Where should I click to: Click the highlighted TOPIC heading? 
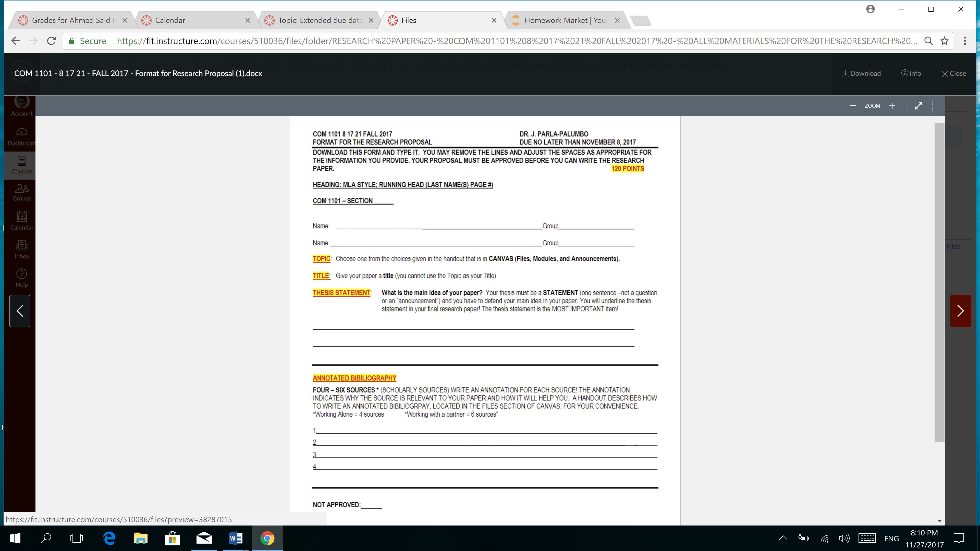pos(322,259)
